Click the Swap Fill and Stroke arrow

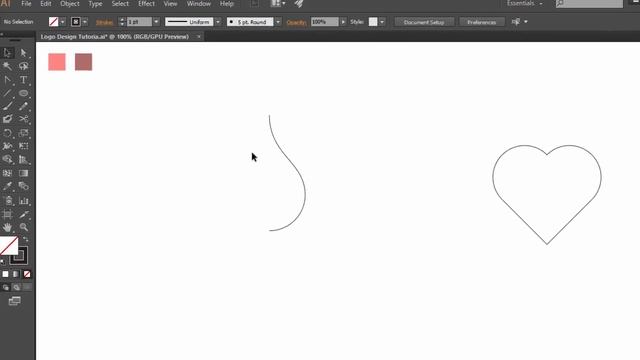pyautogui.click(x=26, y=239)
